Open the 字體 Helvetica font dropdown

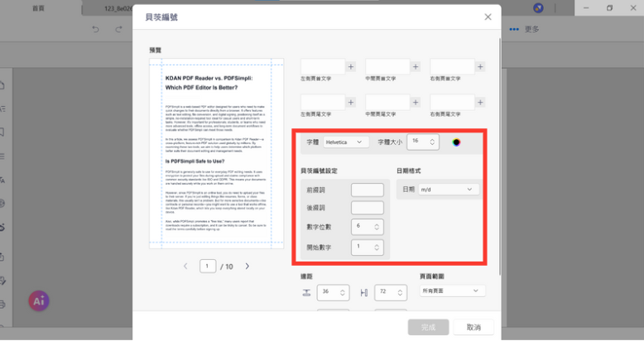click(x=345, y=142)
